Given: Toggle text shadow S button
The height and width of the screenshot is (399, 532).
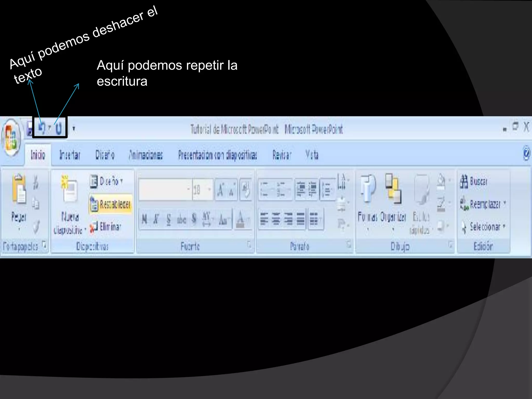Looking at the screenshot, I should point(194,220).
